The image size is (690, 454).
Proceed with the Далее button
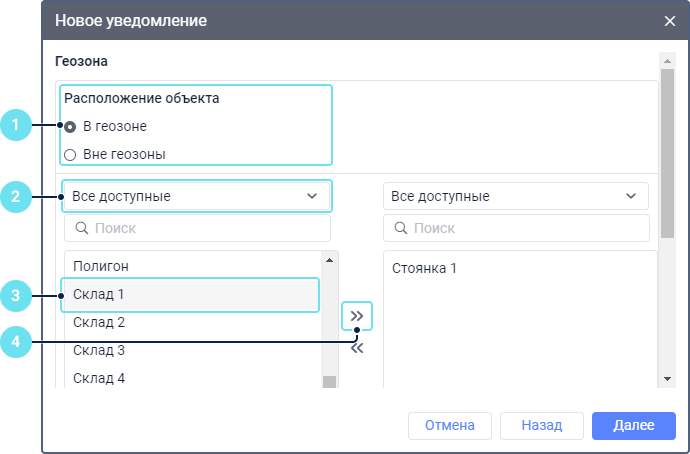pos(634,425)
